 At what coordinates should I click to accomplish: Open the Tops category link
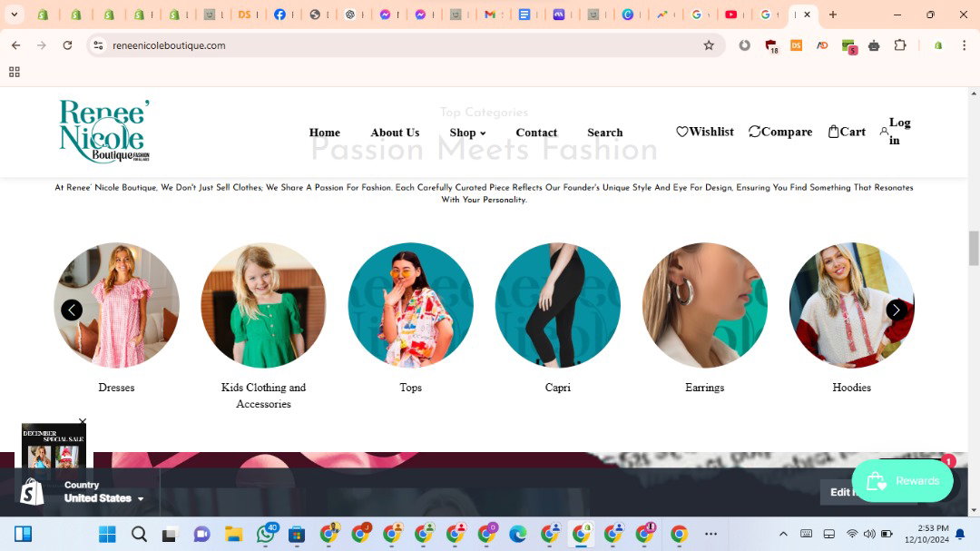411,387
